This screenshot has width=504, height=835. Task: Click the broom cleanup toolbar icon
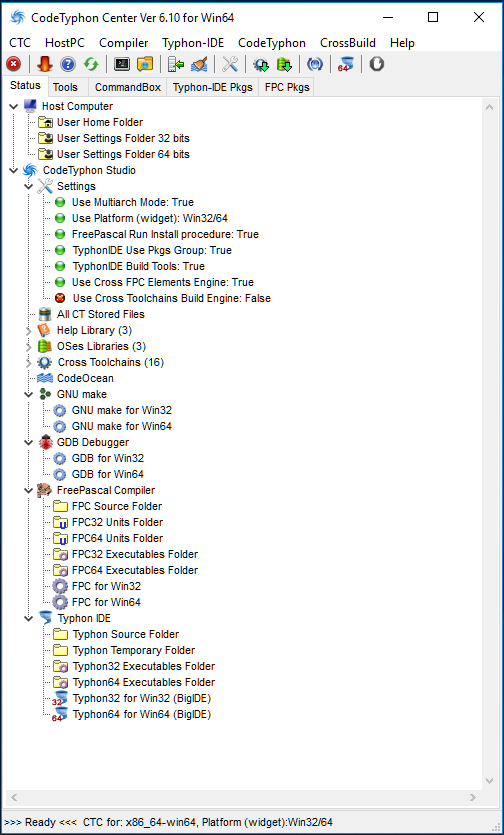coord(199,64)
